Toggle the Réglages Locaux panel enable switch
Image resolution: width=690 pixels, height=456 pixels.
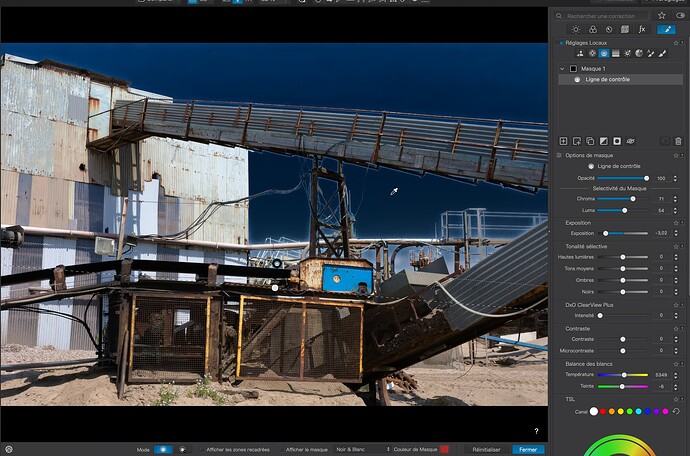[x=561, y=43]
